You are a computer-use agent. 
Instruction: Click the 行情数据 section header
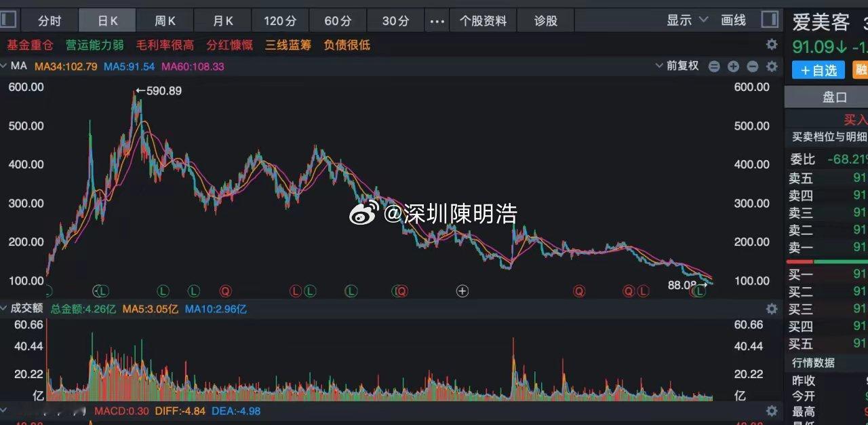[814, 363]
